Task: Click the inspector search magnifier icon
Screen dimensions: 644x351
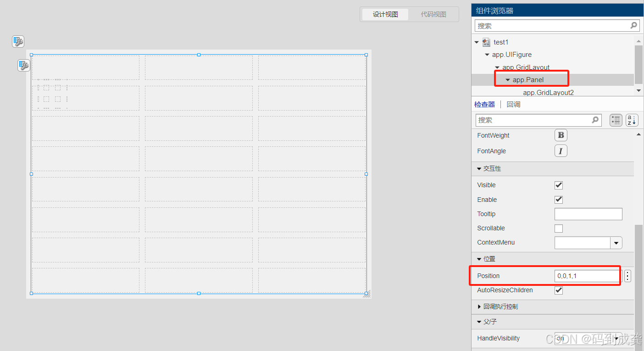Action: pos(595,120)
